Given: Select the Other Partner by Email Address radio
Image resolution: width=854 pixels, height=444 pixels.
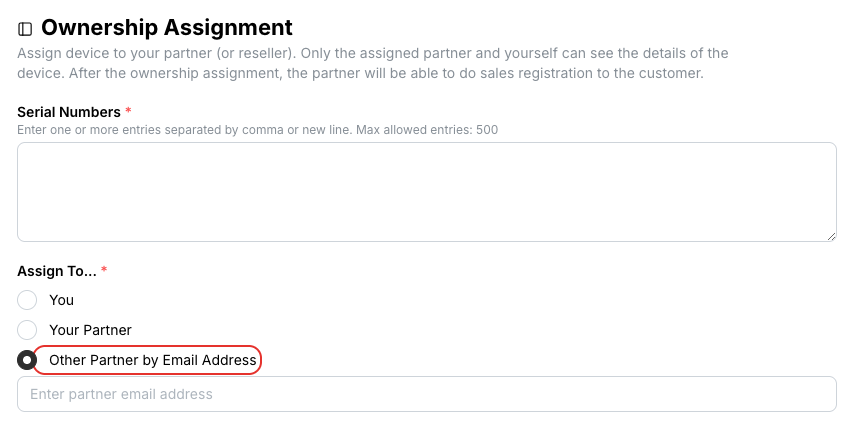Looking at the screenshot, I should [27, 360].
